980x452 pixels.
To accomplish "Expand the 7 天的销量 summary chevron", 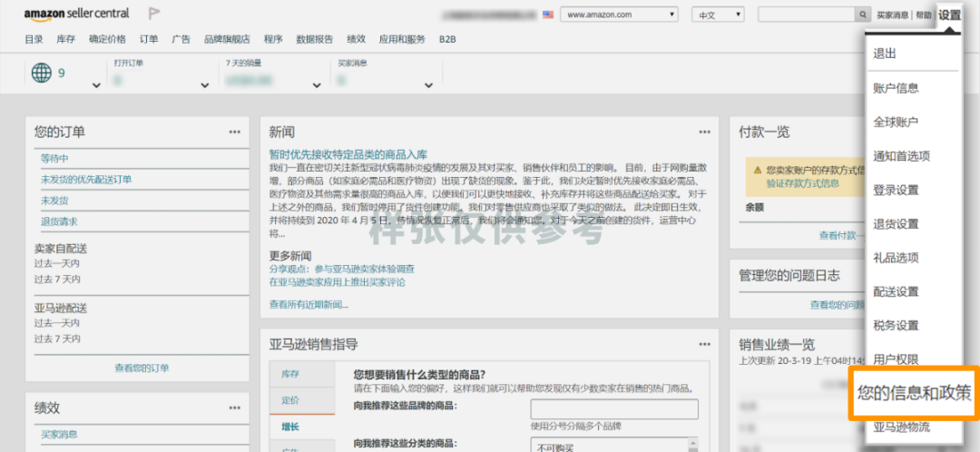I will tap(317, 85).
